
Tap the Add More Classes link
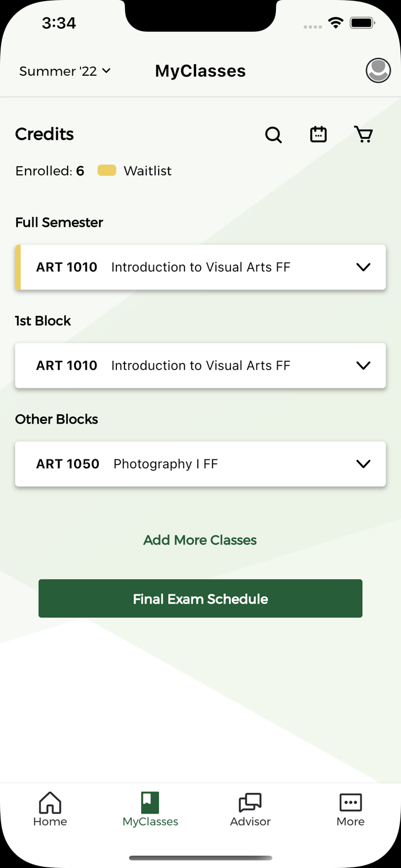(x=200, y=540)
